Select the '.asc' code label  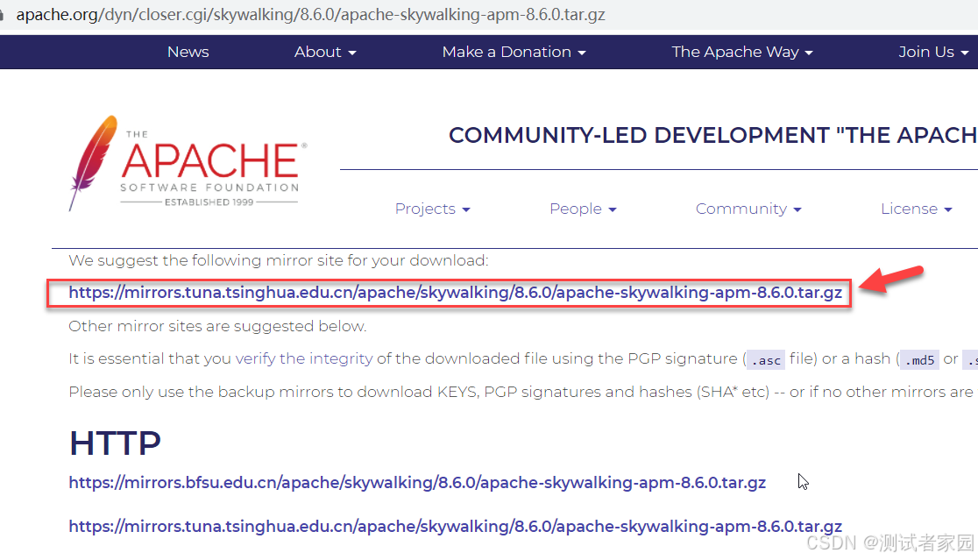(x=766, y=360)
